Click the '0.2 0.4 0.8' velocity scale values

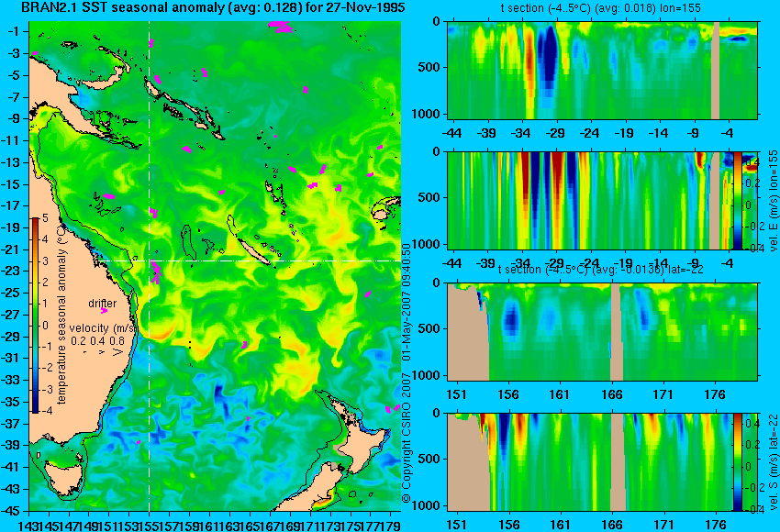(x=97, y=341)
